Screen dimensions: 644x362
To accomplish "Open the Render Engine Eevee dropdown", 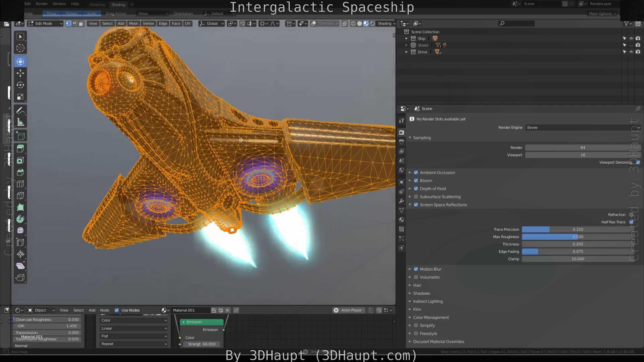I will [582, 127].
